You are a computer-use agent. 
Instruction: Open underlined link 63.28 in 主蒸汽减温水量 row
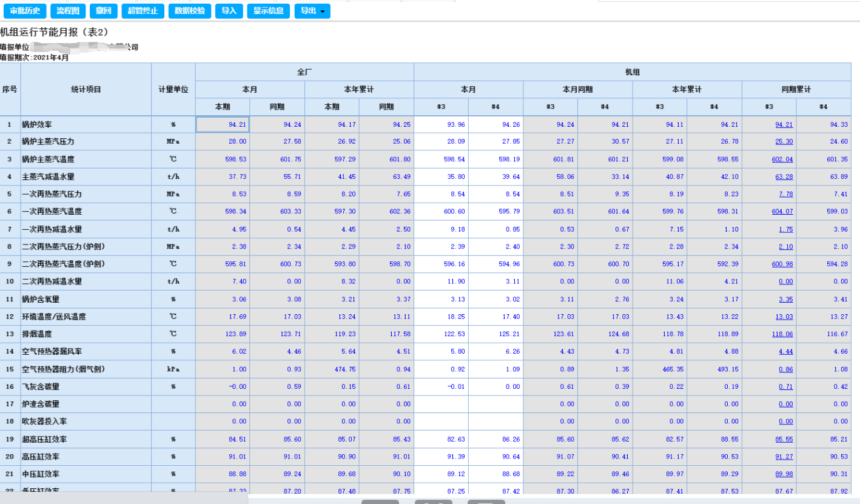(784, 176)
